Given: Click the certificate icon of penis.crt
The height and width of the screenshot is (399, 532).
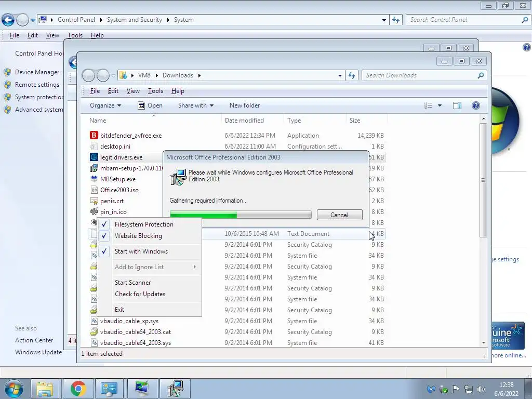Looking at the screenshot, I should [x=94, y=201].
